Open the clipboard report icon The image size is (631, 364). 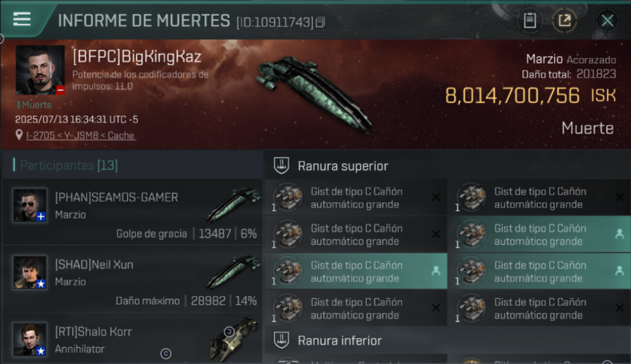click(530, 21)
